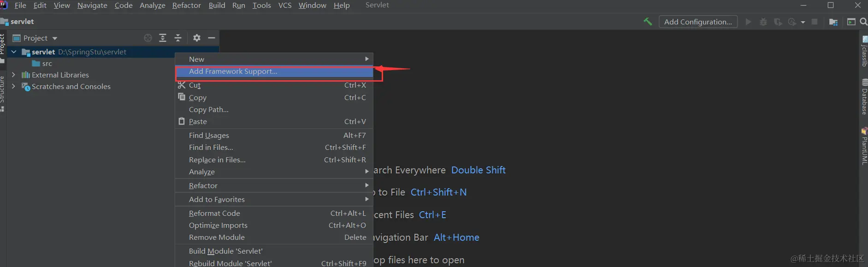Open the Build menu
Screen dimensions: 868x267
(217, 5)
